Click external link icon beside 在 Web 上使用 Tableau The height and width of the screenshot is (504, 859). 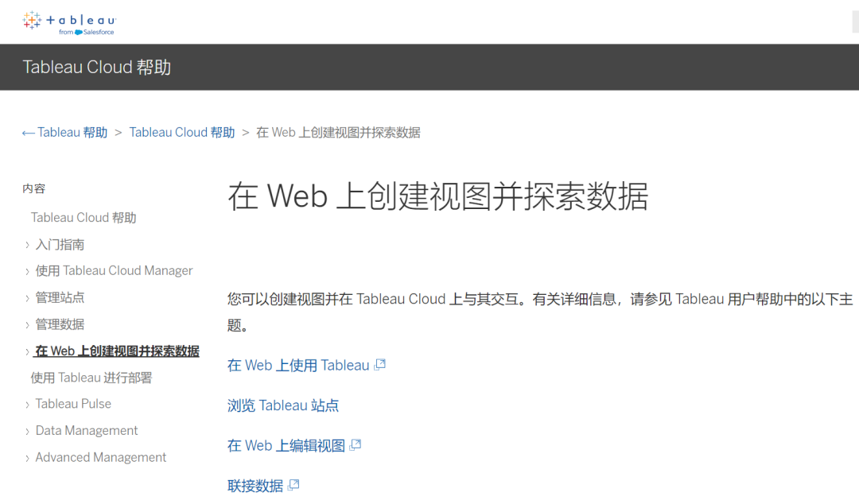(380, 365)
